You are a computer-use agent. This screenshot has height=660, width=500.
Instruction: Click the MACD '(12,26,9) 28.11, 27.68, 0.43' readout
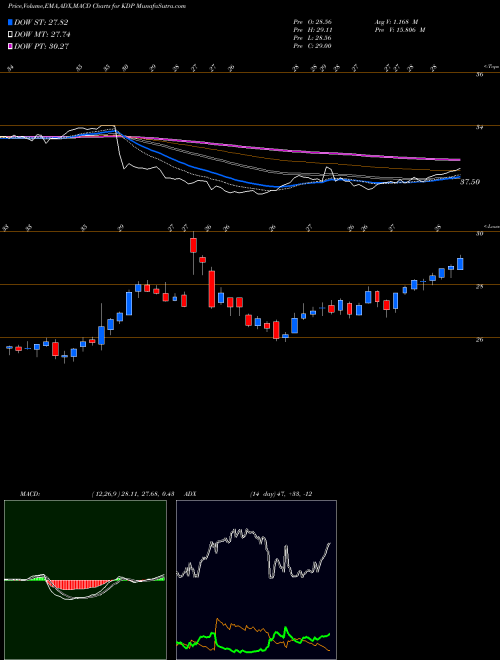pyautogui.click(x=133, y=494)
